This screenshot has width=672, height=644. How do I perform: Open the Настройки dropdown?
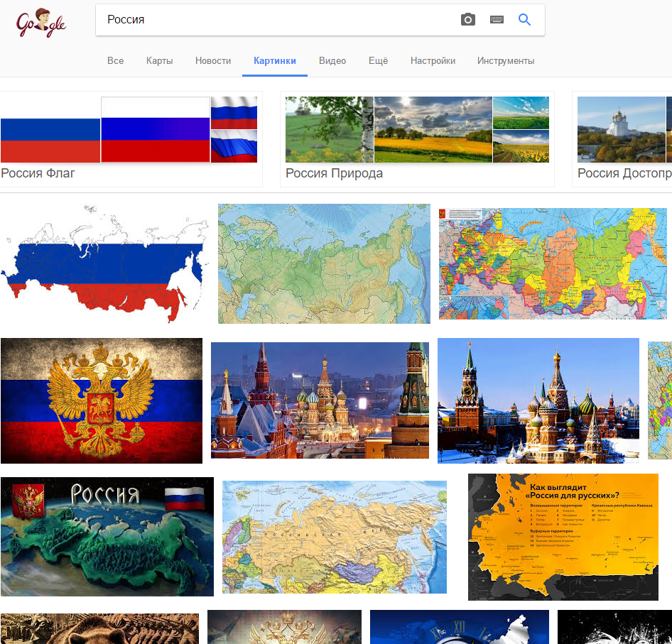(x=433, y=61)
